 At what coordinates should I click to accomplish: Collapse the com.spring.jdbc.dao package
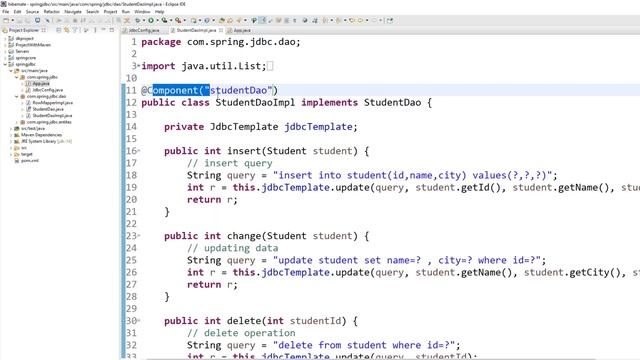[x=17, y=96]
